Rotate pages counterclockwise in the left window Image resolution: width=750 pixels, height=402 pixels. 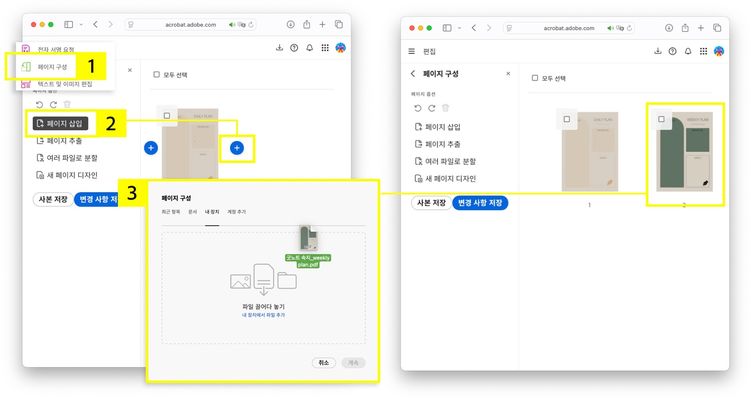point(39,104)
